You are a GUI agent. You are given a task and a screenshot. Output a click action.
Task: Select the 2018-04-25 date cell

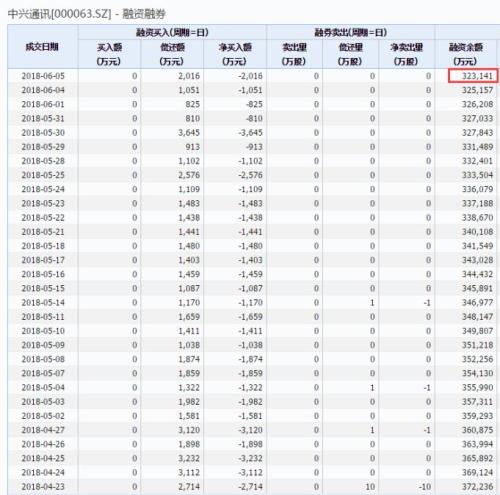click(43, 458)
